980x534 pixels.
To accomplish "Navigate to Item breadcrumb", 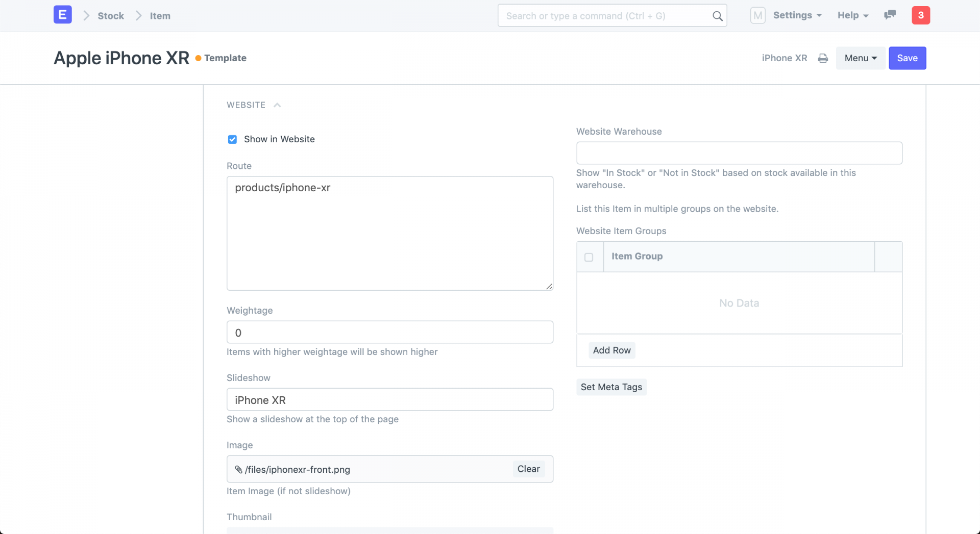I will (160, 16).
